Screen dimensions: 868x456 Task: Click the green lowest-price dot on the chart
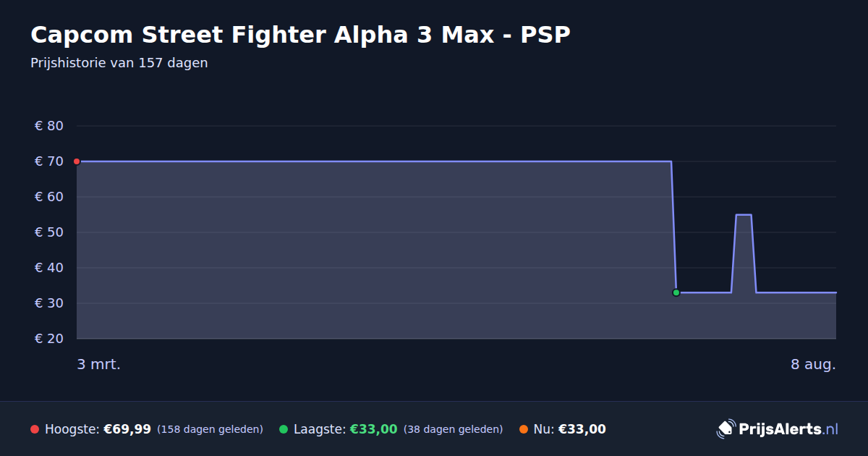pos(676,292)
